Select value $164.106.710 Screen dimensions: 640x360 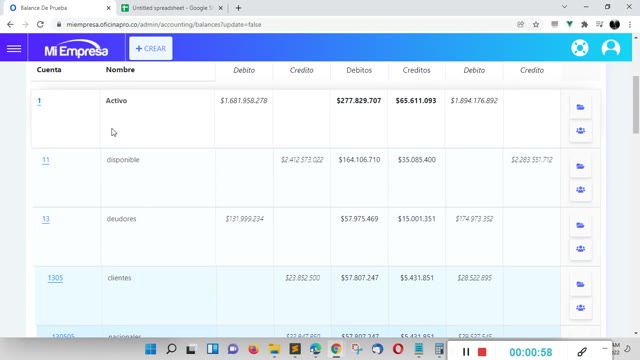(x=359, y=160)
